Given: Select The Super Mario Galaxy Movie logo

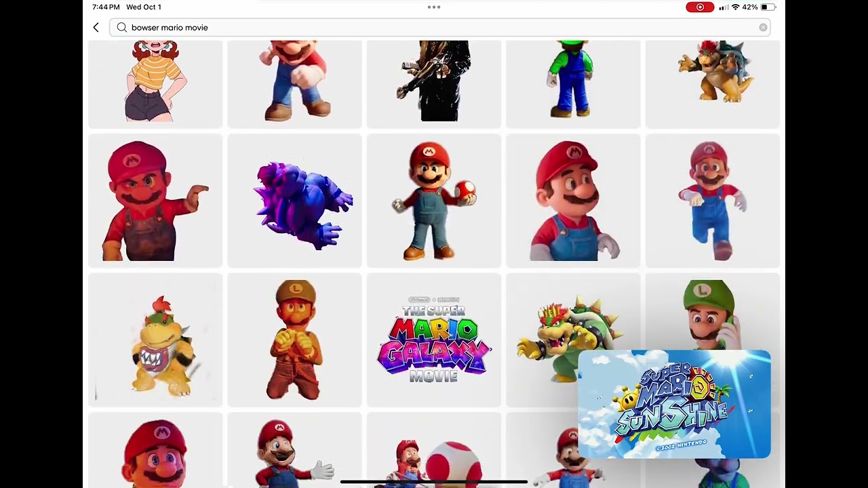Looking at the screenshot, I should point(434,340).
